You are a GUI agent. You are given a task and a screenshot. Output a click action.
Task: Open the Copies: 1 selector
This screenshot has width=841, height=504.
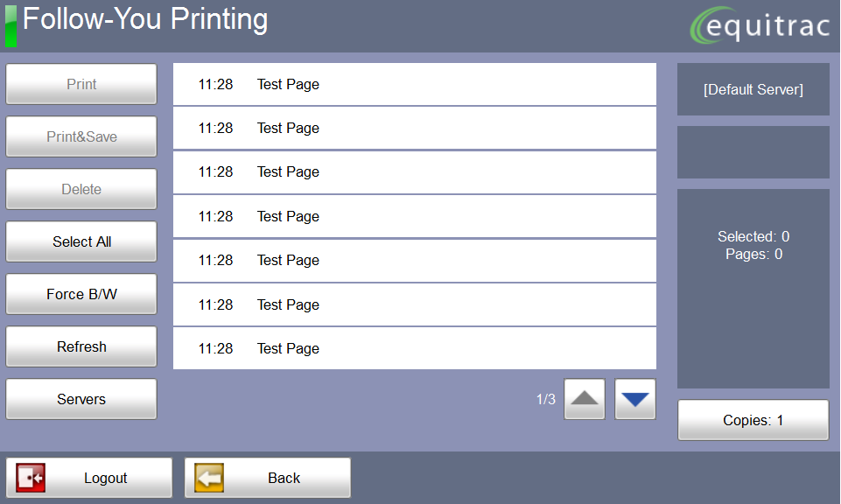click(753, 420)
